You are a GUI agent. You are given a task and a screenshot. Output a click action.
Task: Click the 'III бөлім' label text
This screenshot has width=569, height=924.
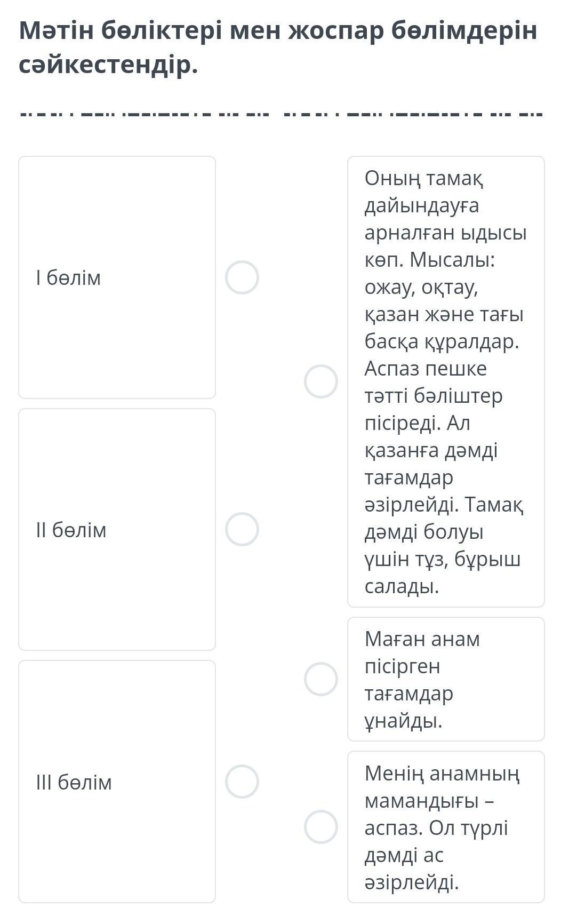click(74, 783)
